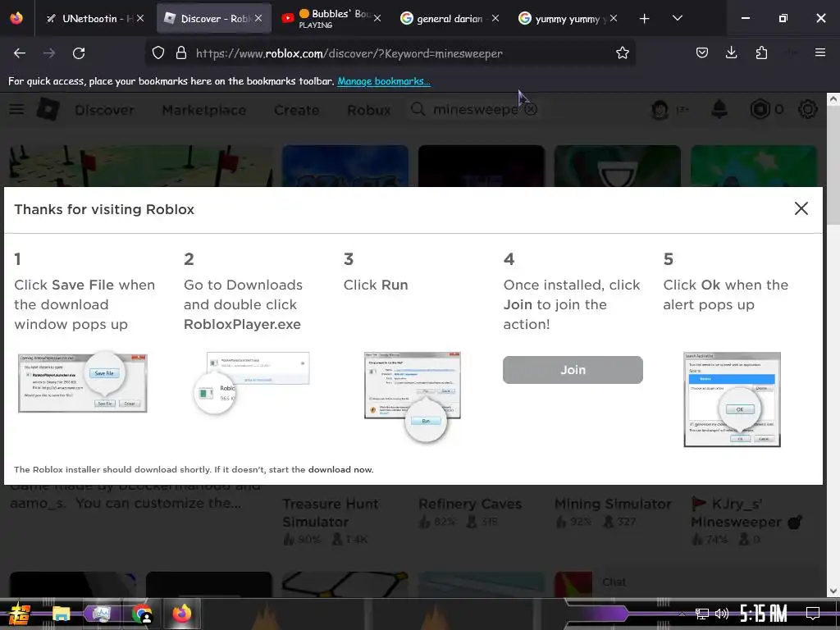Viewport: 840px width, 630px height.
Task: Click the minesweeper search field
Action: (475, 109)
